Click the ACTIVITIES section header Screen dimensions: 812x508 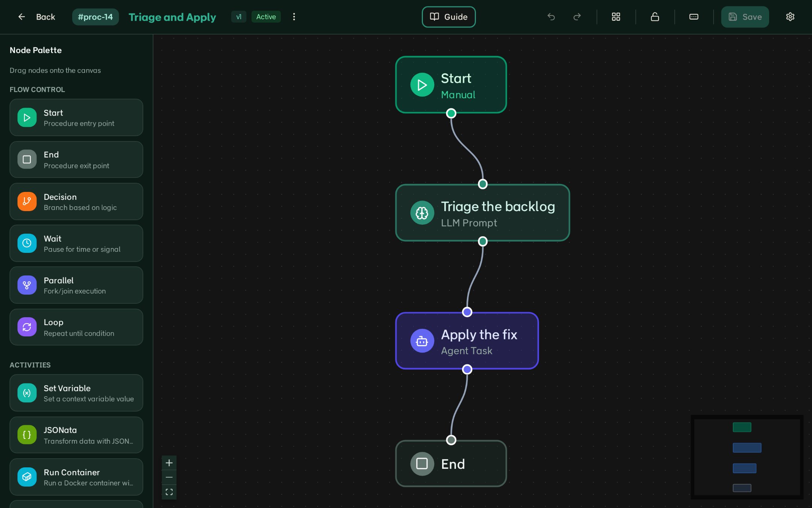pyautogui.click(x=30, y=365)
